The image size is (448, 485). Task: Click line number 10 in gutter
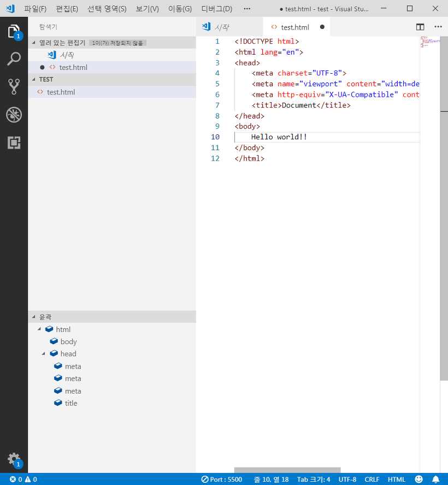[x=215, y=137]
